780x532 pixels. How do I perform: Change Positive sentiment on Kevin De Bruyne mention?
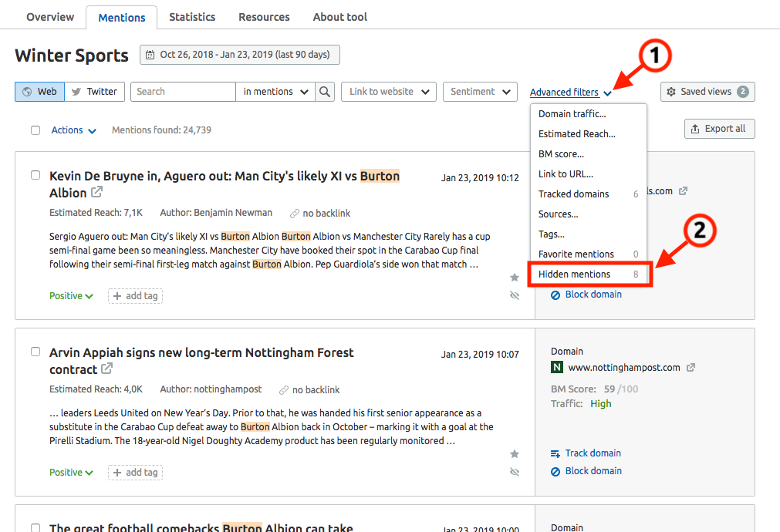(x=71, y=296)
